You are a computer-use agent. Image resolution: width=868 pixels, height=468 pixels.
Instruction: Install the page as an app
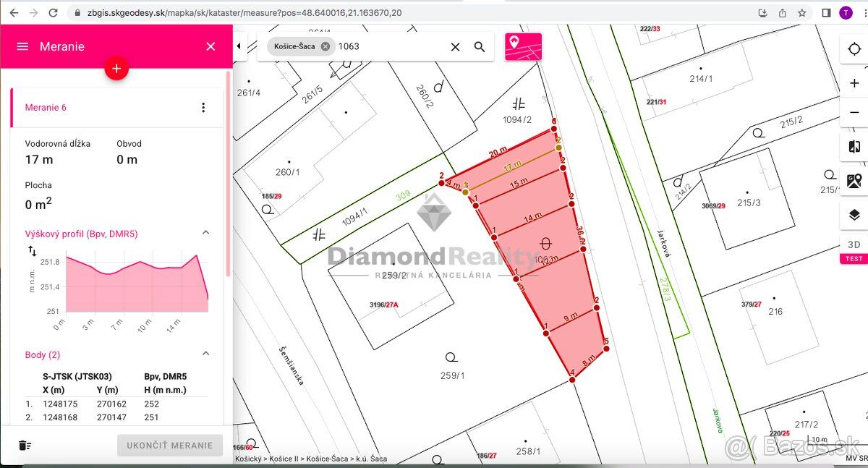762,13
